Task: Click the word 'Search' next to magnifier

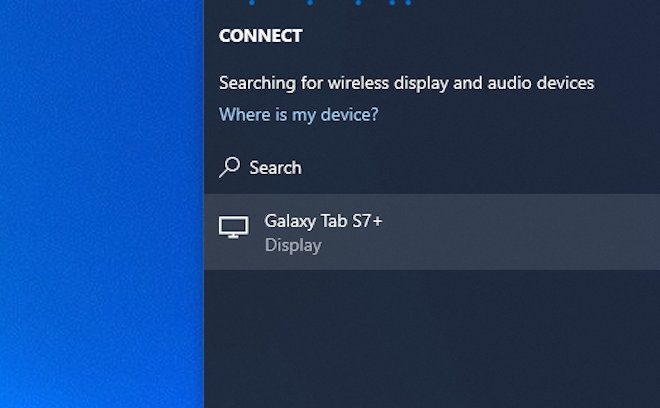Action: pos(275,168)
